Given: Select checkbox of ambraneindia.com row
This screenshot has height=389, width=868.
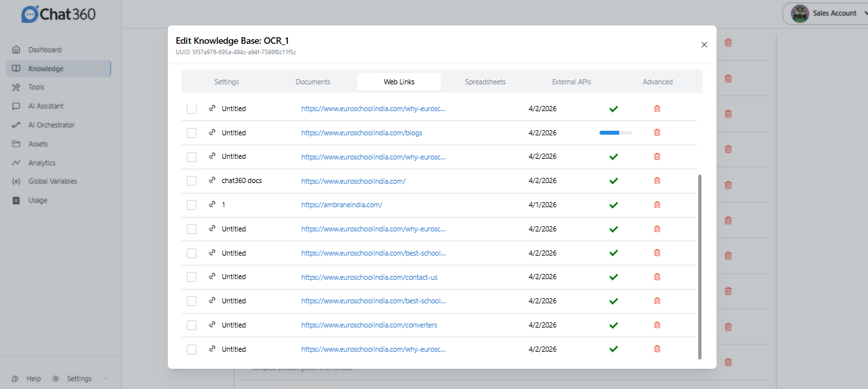Looking at the screenshot, I should coord(191,205).
